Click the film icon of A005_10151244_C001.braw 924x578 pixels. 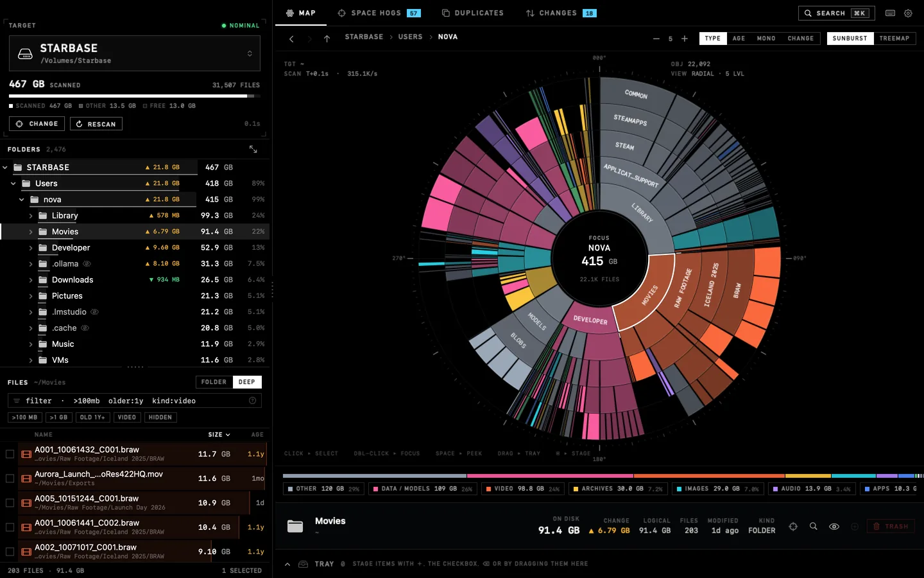point(26,503)
